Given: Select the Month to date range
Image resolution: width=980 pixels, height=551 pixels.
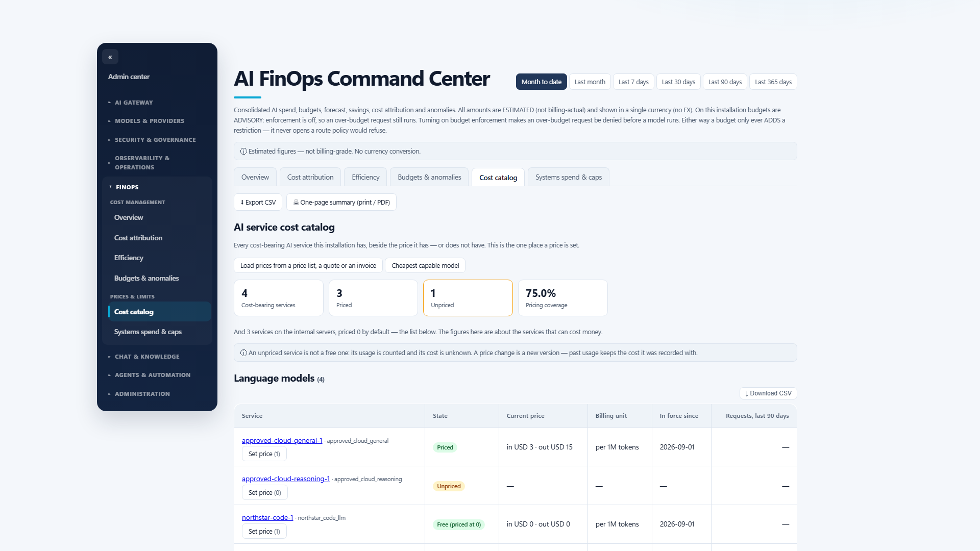Looking at the screenshot, I should [542, 82].
